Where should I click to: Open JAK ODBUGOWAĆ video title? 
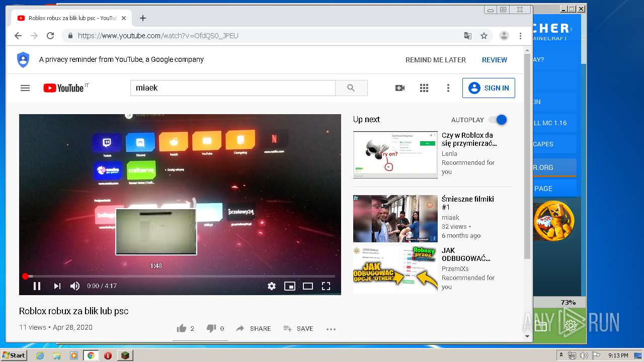tap(466, 254)
